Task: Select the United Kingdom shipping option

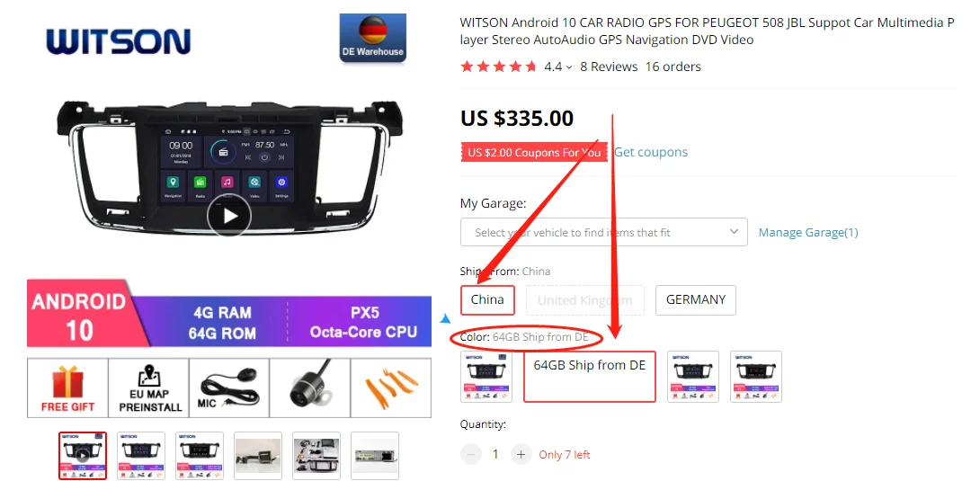Action: pyautogui.click(x=585, y=300)
